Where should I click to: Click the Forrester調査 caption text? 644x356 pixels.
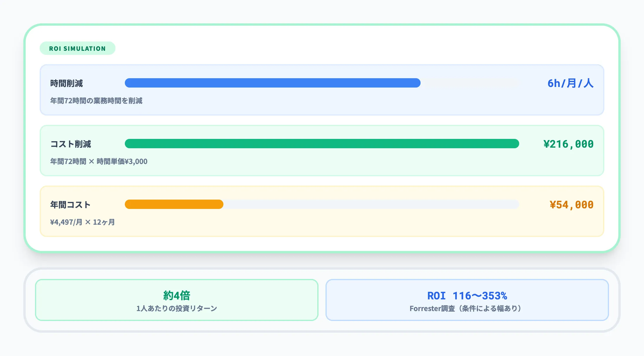432,308
